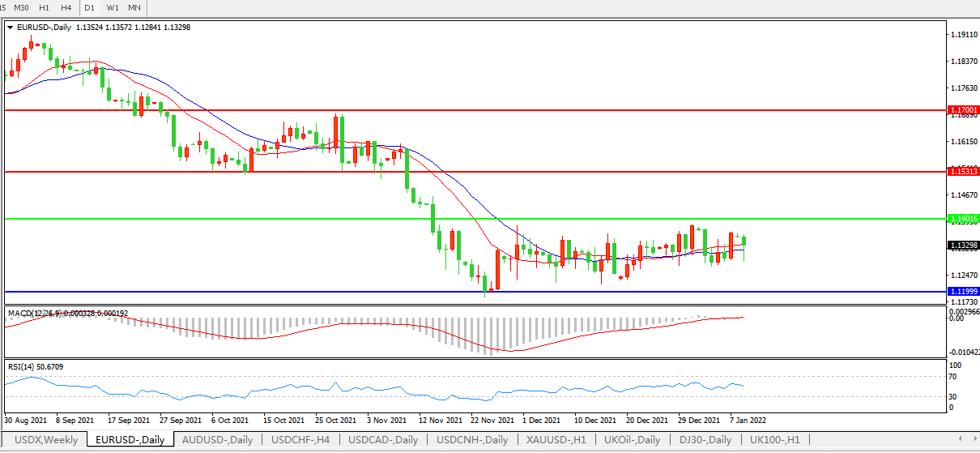This screenshot has width=980, height=453.
Task: Select the green 1.14016 horizontal line label
Action: 964,219
